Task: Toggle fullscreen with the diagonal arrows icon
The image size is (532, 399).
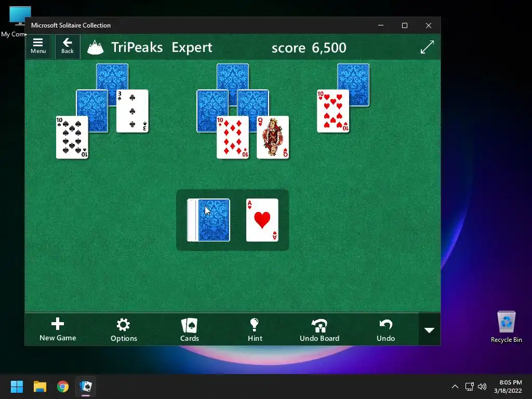Action: pyautogui.click(x=427, y=47)
